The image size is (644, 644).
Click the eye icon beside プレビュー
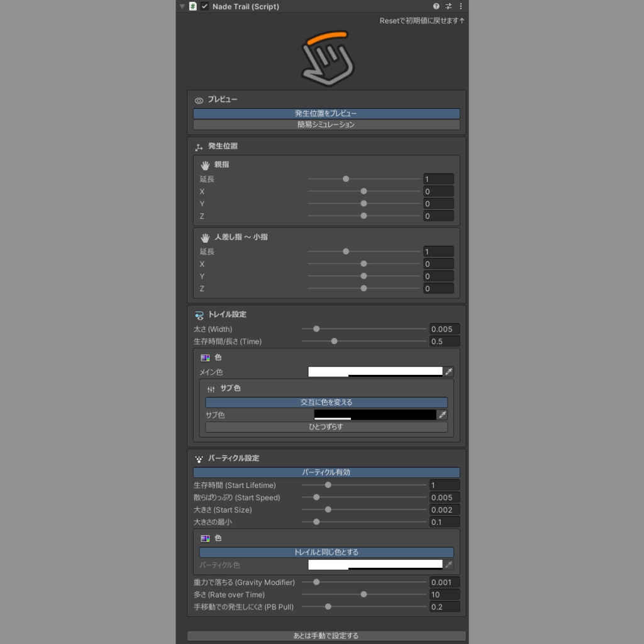coord(199,100)
